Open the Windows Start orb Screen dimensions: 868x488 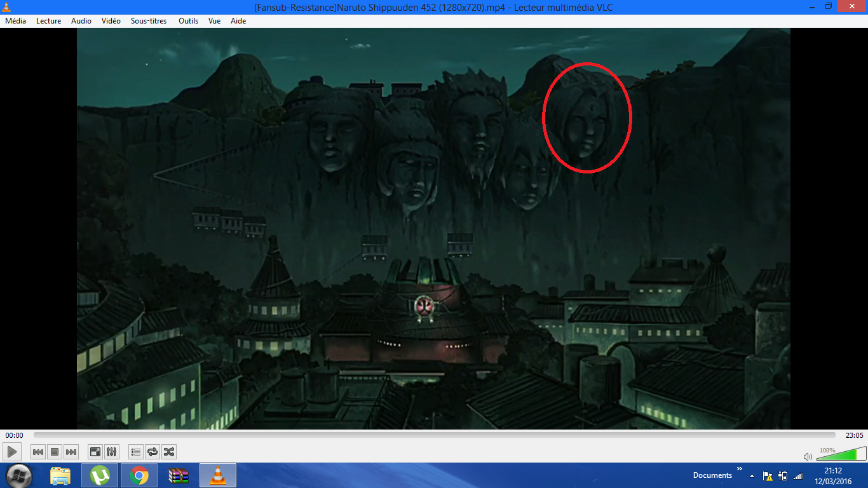pyautogui.click(x=19, y=475)
